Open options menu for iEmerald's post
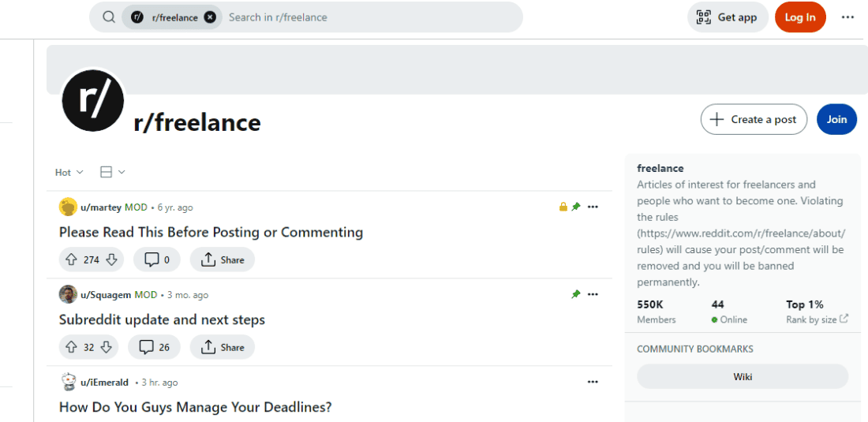The image size is (868, 422). [x=593, y=382]
